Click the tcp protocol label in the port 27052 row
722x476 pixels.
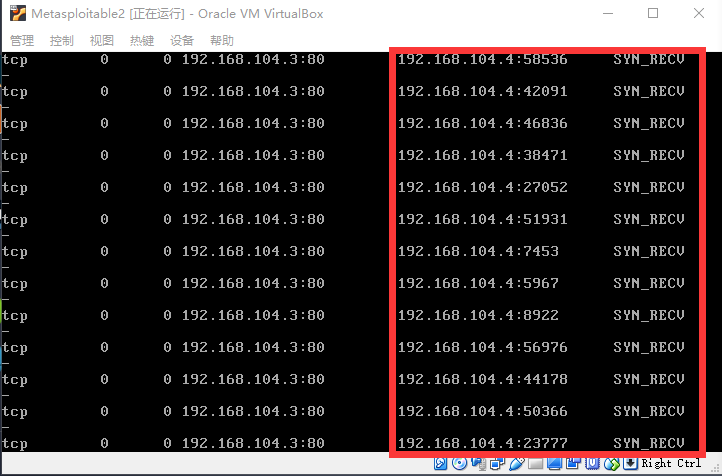(x=15, y=188)
